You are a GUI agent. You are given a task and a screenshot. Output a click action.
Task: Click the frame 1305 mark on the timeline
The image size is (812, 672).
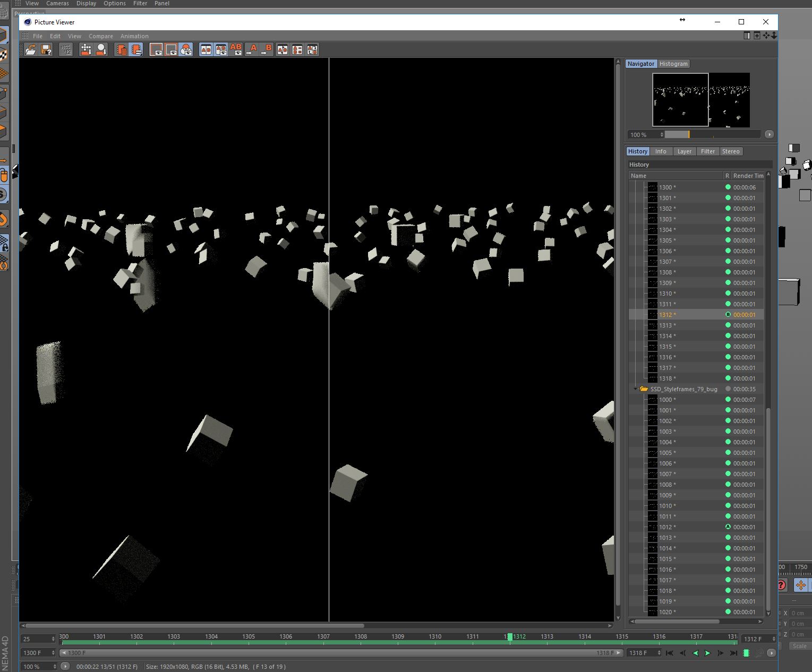(x=249, y=637)
